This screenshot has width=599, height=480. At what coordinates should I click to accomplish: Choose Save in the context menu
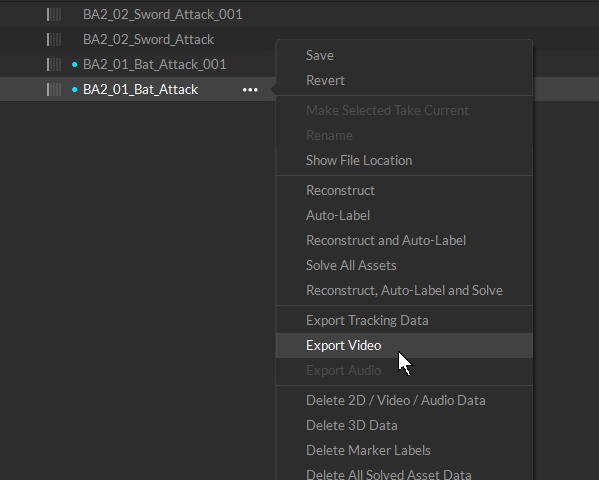click(404, 55)
